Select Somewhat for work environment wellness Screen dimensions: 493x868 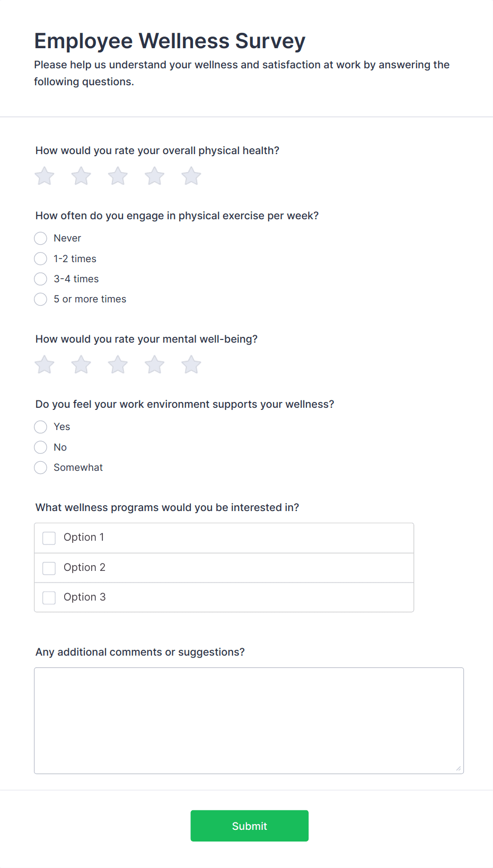(41, 468)
